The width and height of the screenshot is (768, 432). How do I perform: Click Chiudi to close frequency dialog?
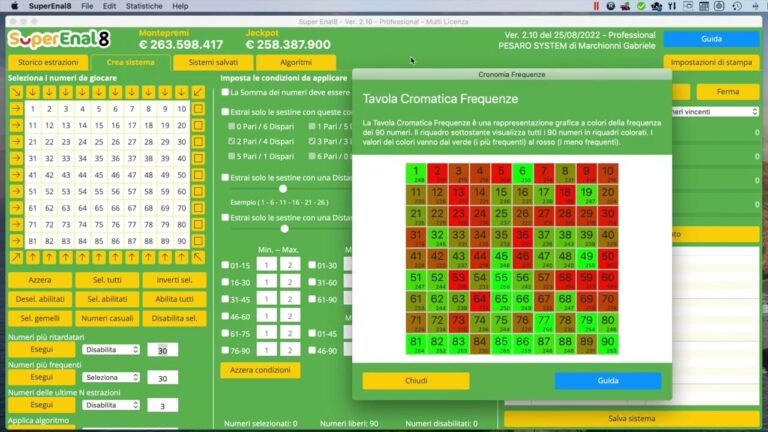(x=416, y=381)
